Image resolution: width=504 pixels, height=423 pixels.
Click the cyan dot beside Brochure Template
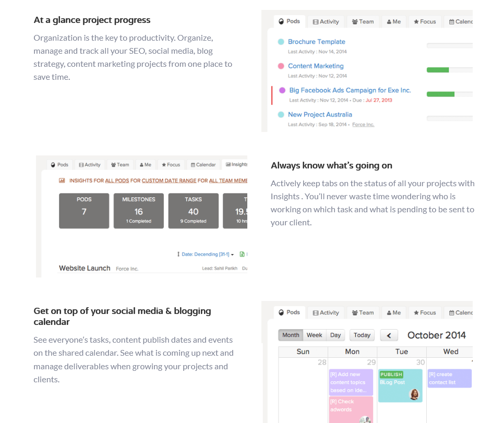pos(281,42)
